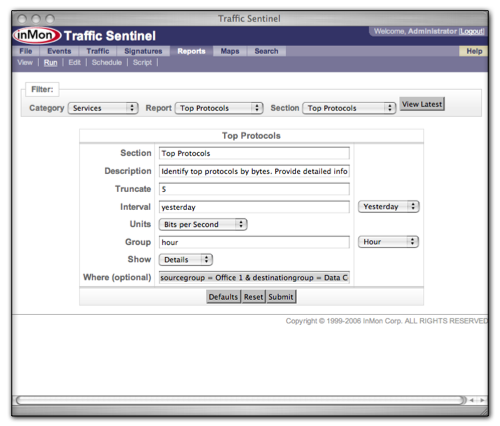Image resolution: width=500 pixels, height=426 pixels.
Task: Open the Report dropdown in the filter
Action: coord(219,108)
